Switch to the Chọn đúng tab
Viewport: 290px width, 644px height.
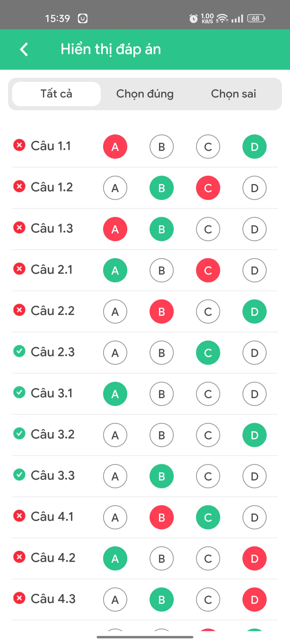pyautogui.click(x=145, y=94)
